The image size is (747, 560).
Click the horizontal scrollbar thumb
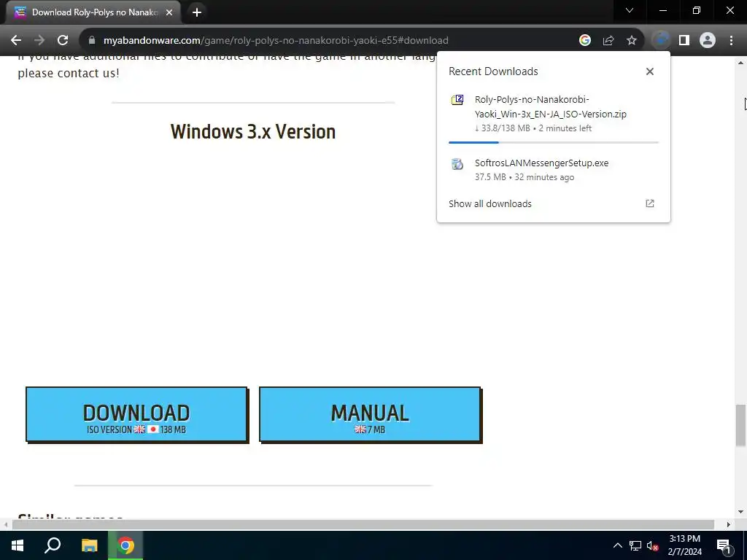click(363, 524)
